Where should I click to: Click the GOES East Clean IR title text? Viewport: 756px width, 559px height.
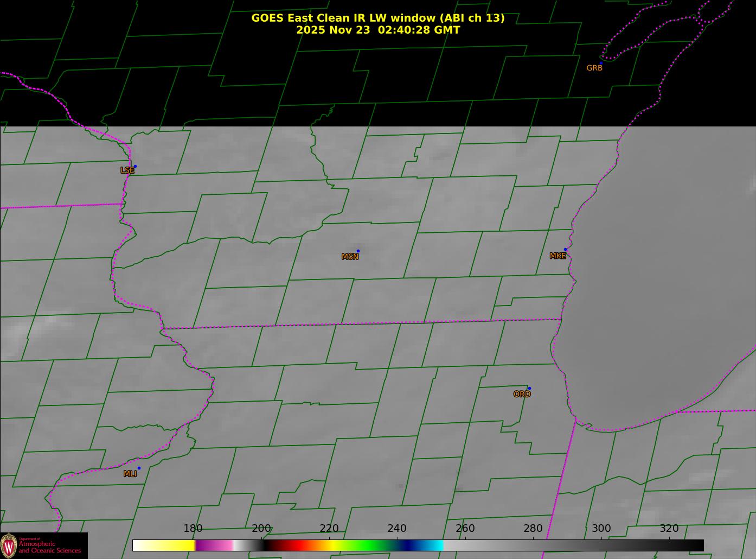coord(377,18)
